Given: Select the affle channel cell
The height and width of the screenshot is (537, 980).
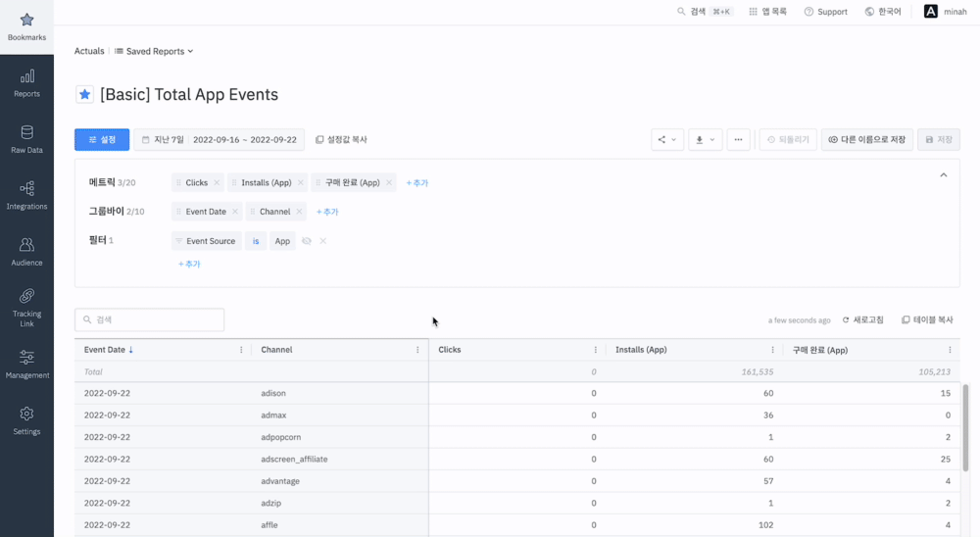Looking at the screenshot, I should click(340, 524).
